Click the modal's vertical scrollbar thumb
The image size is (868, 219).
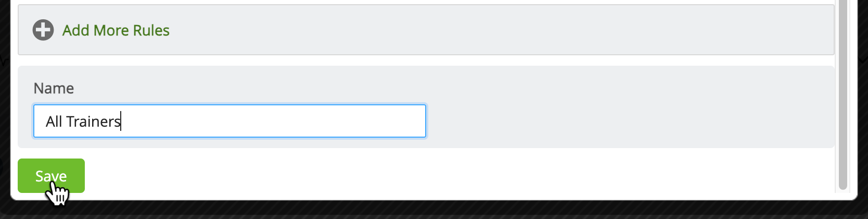[843, 94]
